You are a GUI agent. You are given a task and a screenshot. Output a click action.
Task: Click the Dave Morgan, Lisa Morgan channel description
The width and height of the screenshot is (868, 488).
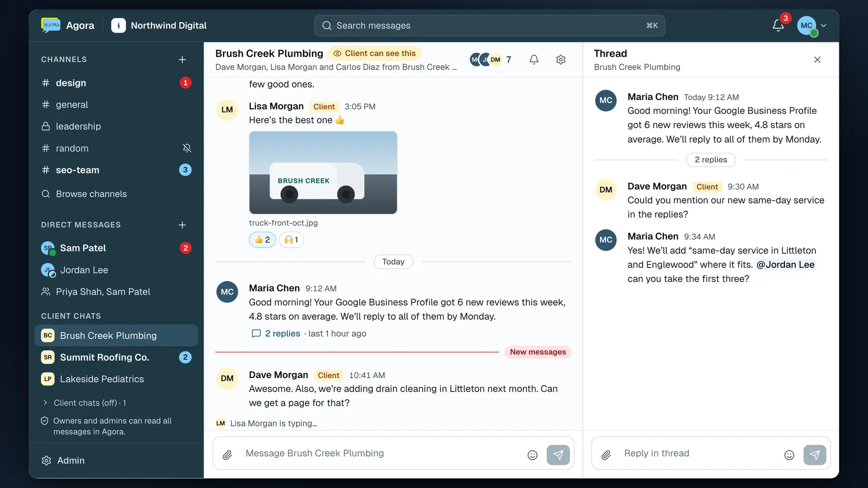coord(336,67)
